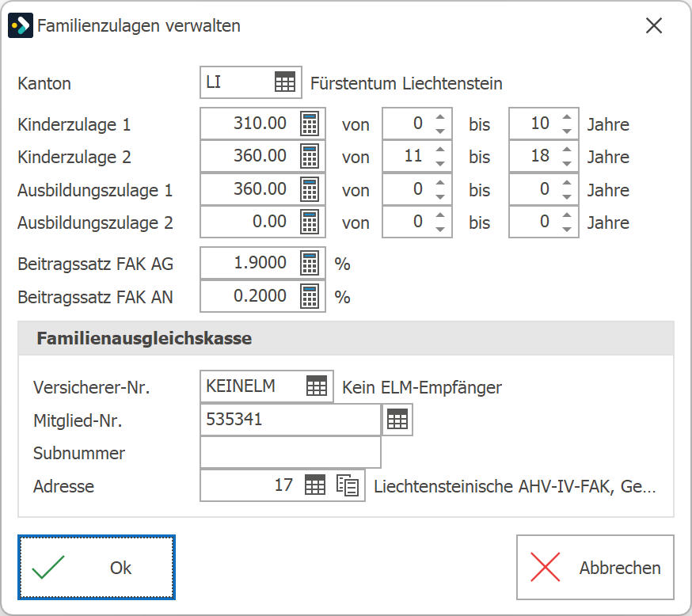
Task: Increase Ausbildungszulage 1 'von' age
Action: 440,183
